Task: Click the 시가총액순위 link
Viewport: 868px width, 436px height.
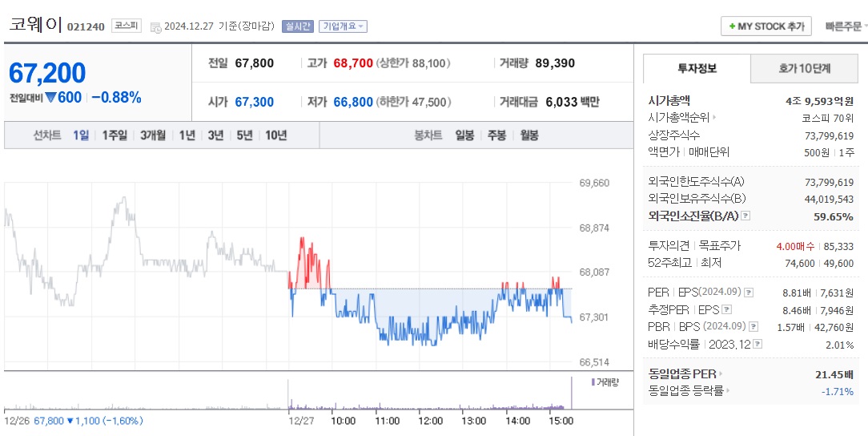Action: 679,118
